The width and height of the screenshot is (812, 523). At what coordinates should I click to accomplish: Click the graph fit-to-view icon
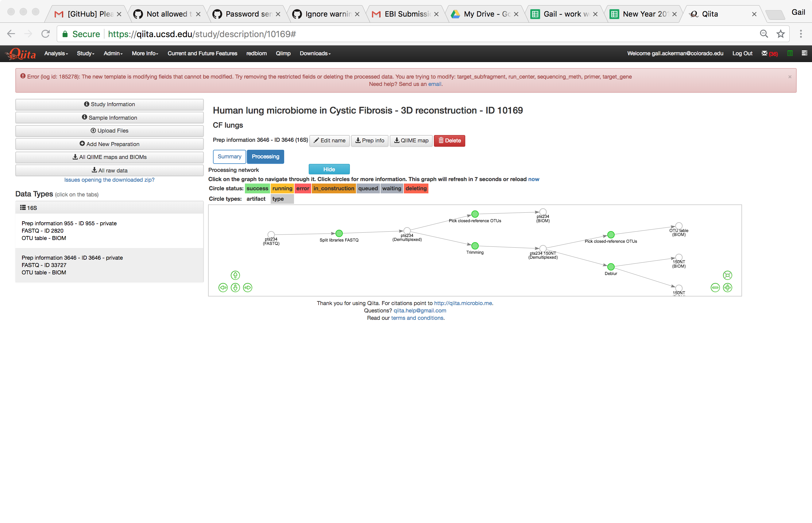[x=728, y=275]
